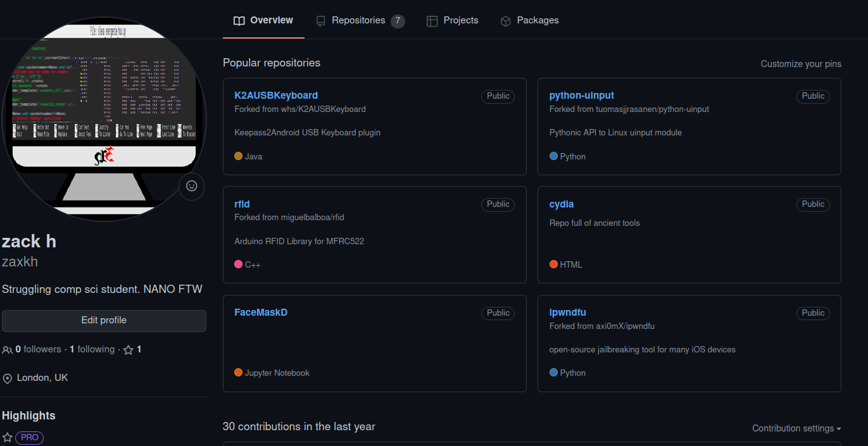Open the Packages tab

pos(537,20)
